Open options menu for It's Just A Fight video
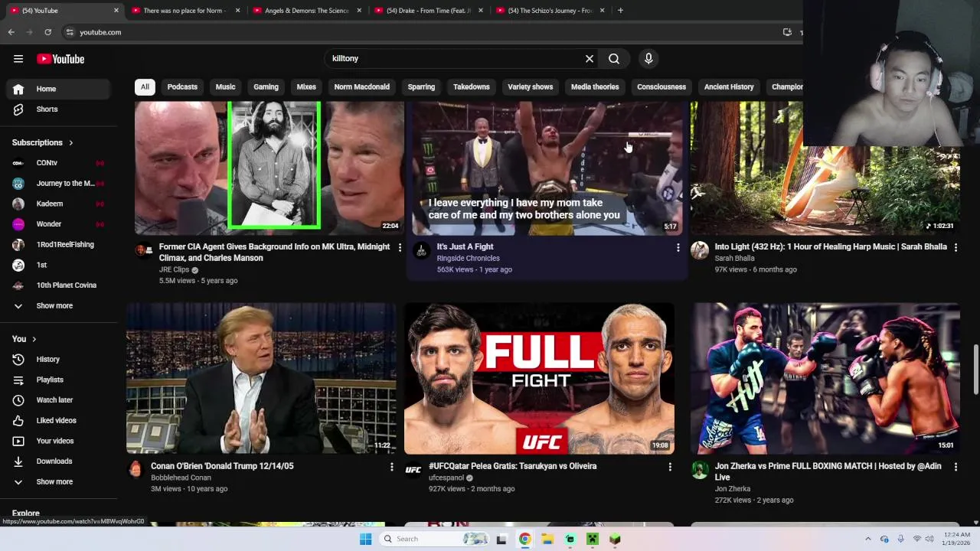 click(x=678, y=247)
